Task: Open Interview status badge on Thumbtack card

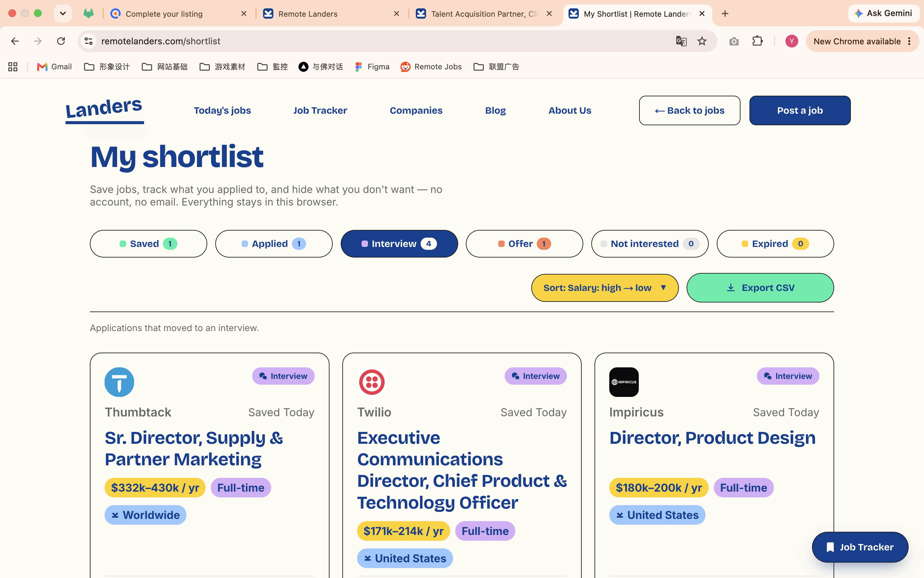Action: click(283, 376)
